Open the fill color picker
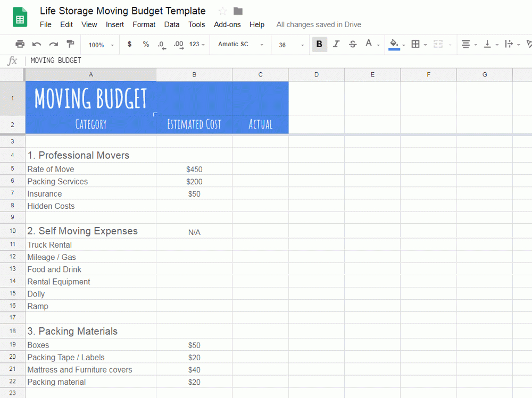532x398 pixels. pyautogui.click(x=394, y=44)
